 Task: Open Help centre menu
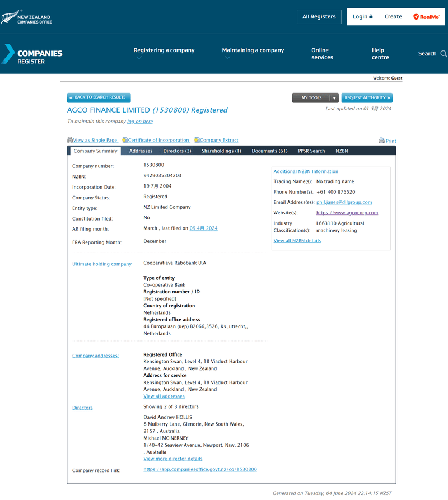[380, 54]
